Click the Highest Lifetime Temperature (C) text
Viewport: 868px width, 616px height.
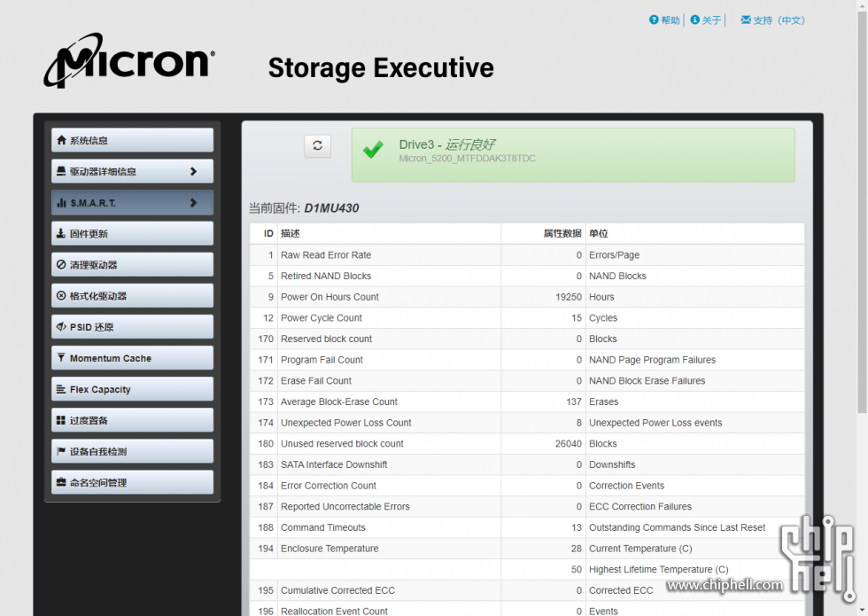[659, 569]
